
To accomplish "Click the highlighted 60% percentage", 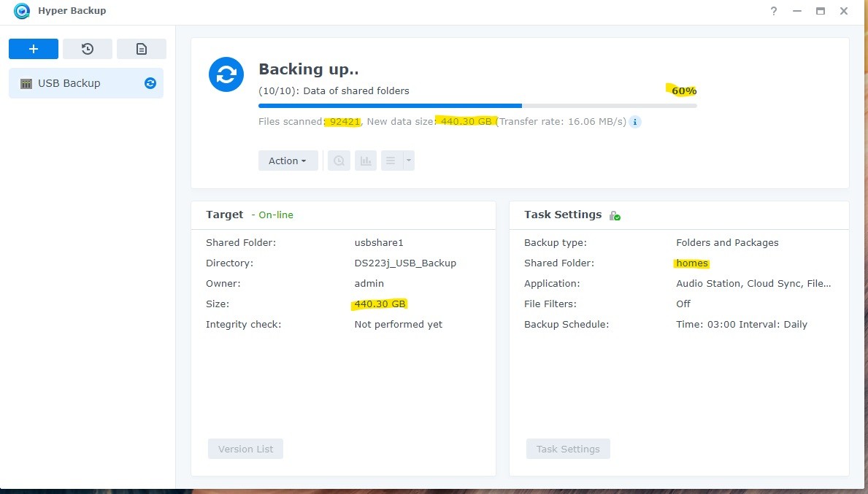I will [682, 90].
